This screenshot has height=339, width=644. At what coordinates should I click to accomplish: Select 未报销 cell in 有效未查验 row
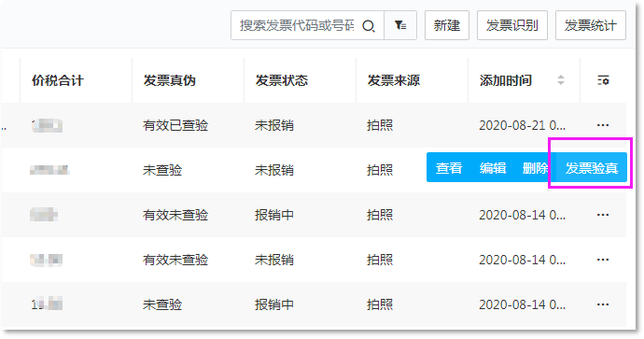[274, 260]
